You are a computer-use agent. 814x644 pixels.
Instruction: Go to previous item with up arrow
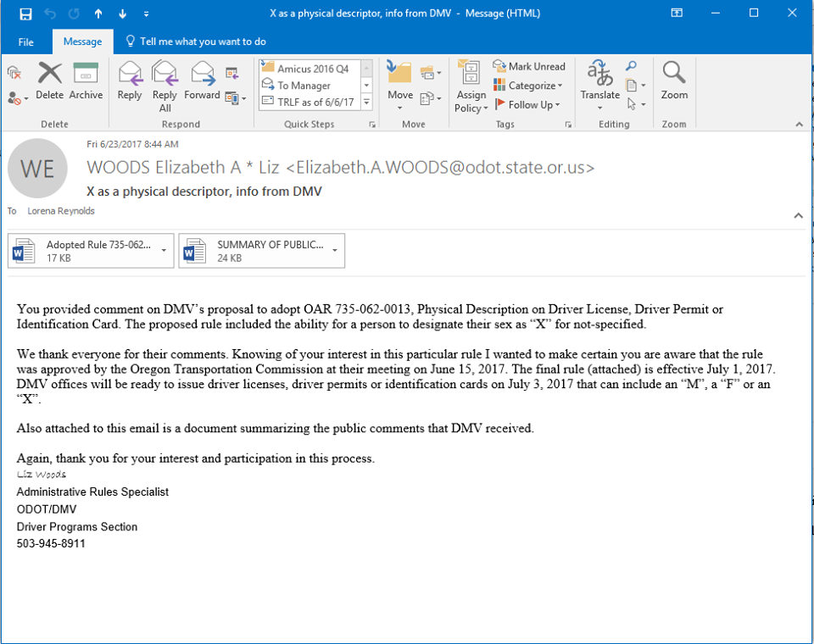(98, 14)
